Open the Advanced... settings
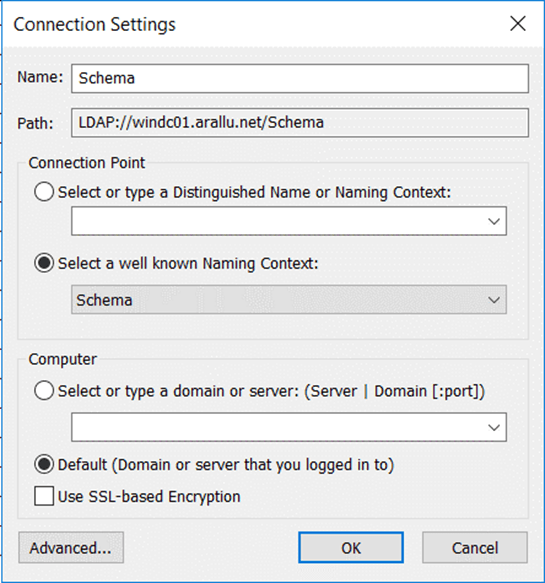Viewport: 545px width, 583px height. (71, 548)
